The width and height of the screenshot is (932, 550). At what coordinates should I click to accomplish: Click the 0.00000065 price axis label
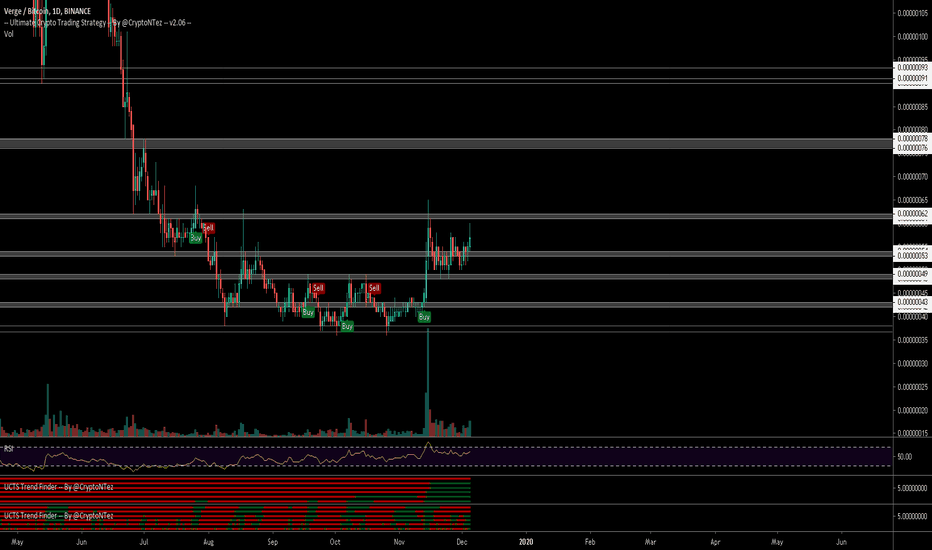click(912, 200)
